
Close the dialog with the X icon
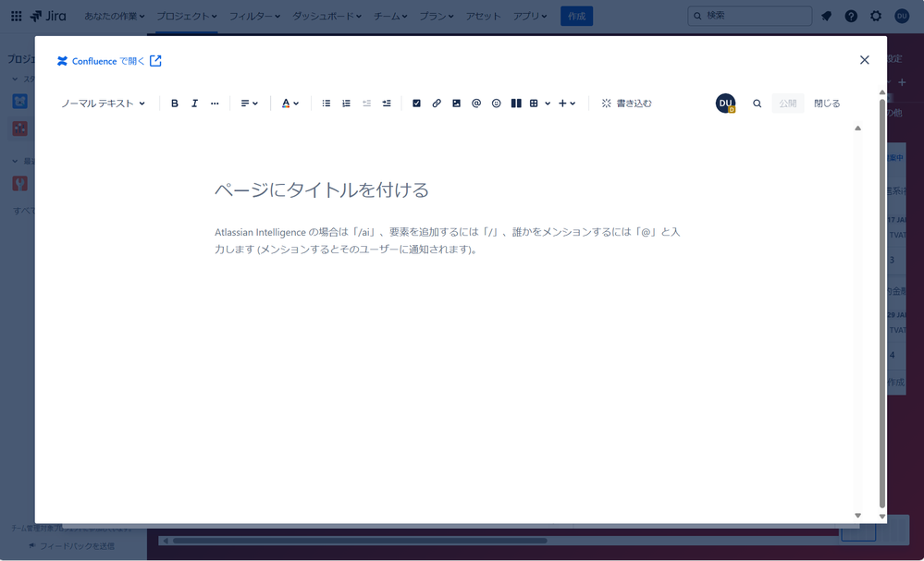coord(865,60)
